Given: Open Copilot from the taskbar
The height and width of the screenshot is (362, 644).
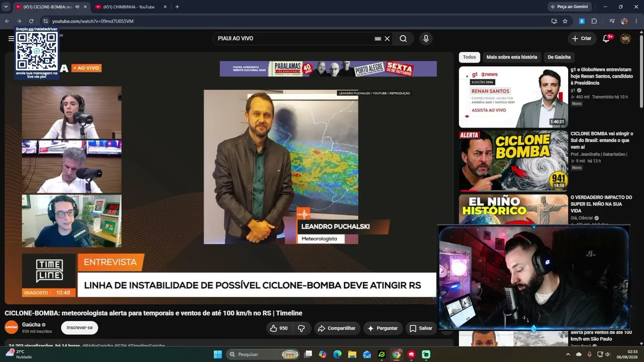Looking at the screenshot, I should coord(323,354).
